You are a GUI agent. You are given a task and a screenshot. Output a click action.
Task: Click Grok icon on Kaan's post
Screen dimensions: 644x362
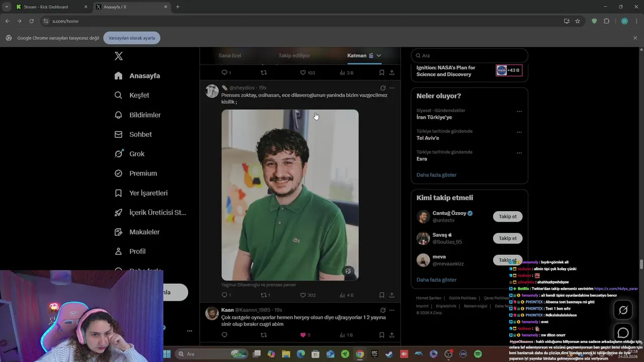point(383,310)
